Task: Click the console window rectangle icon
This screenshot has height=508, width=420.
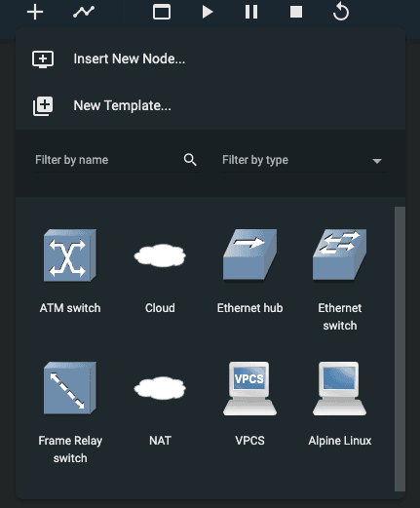Action: point(162,12)
